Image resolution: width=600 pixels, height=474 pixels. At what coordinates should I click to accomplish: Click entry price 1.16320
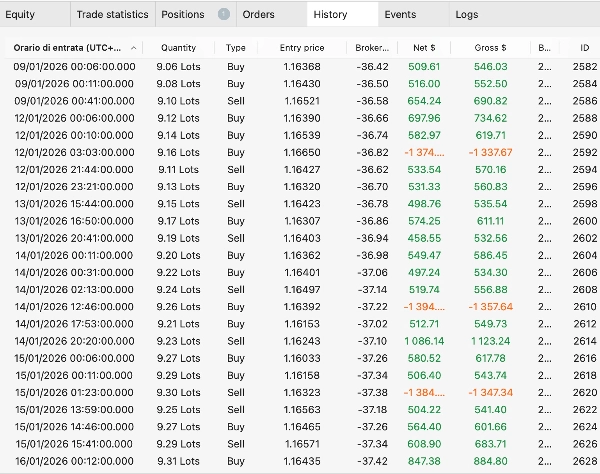coord(302,187)
